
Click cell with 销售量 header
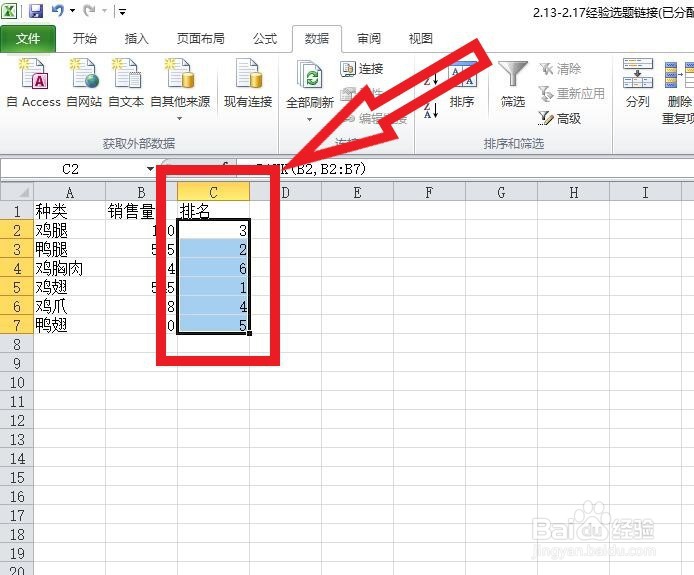tap(141, 211)
